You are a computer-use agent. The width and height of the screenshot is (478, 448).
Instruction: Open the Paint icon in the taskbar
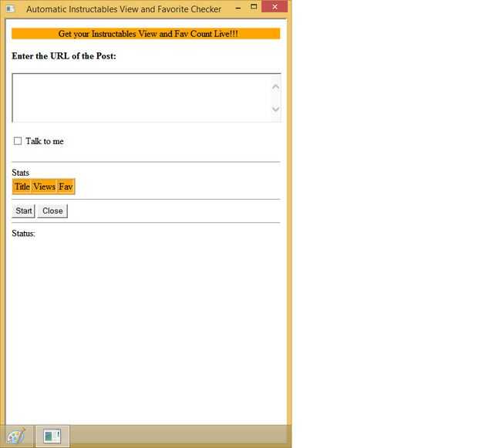click(16, 436)
